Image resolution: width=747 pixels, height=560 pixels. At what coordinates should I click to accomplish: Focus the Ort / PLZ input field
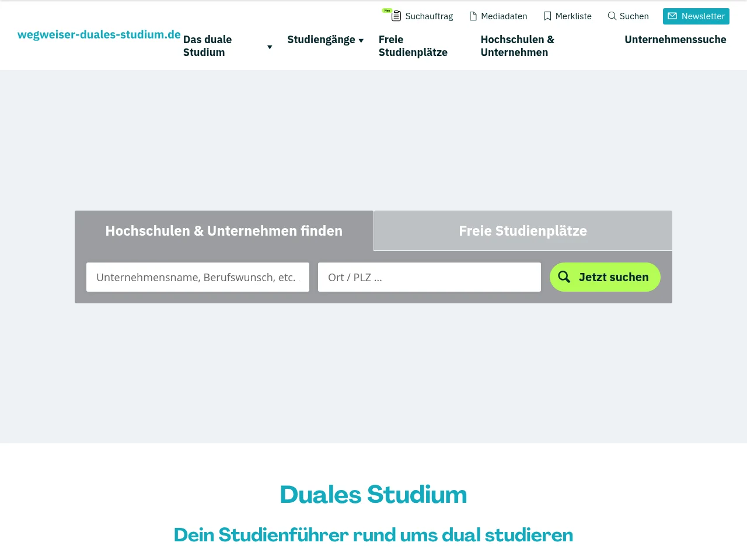coord(430,277)
